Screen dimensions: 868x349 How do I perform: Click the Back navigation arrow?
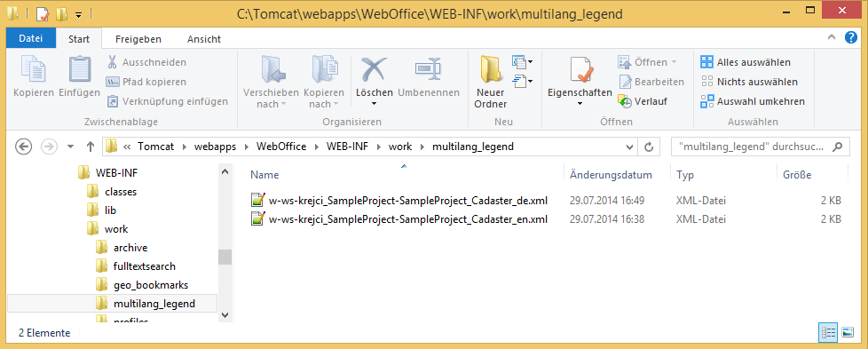[23, 147]
